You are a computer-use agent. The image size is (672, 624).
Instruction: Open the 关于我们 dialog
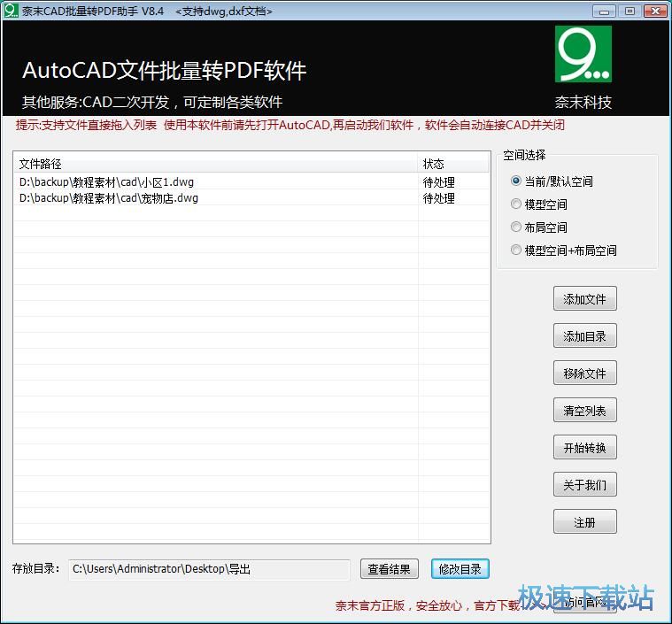pos(584,485)
